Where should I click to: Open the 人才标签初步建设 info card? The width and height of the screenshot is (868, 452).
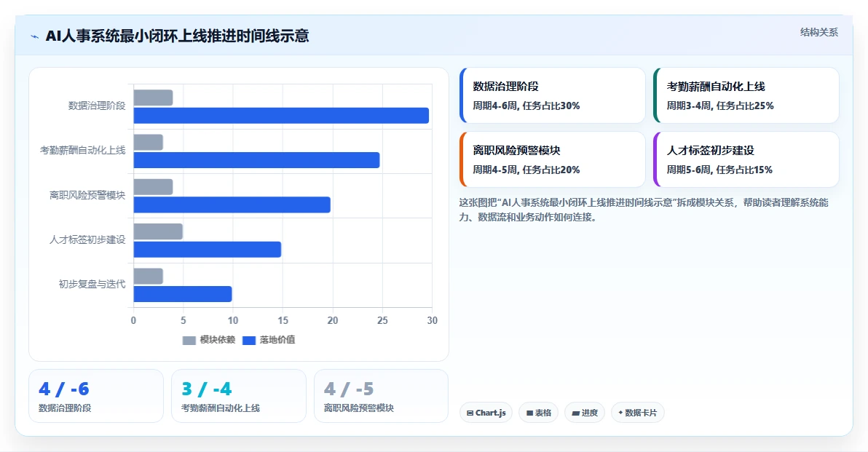tap(746, 159)
